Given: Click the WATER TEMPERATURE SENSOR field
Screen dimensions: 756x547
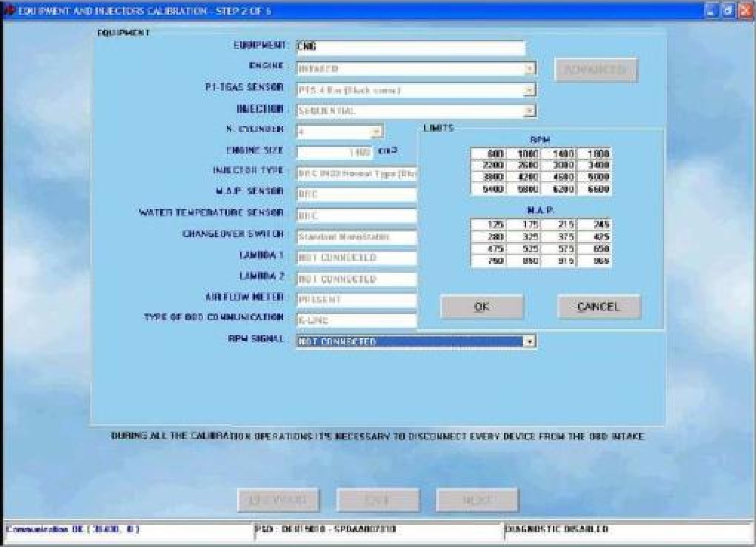Looking at the screenshot, I should click(x=357, y=216).
